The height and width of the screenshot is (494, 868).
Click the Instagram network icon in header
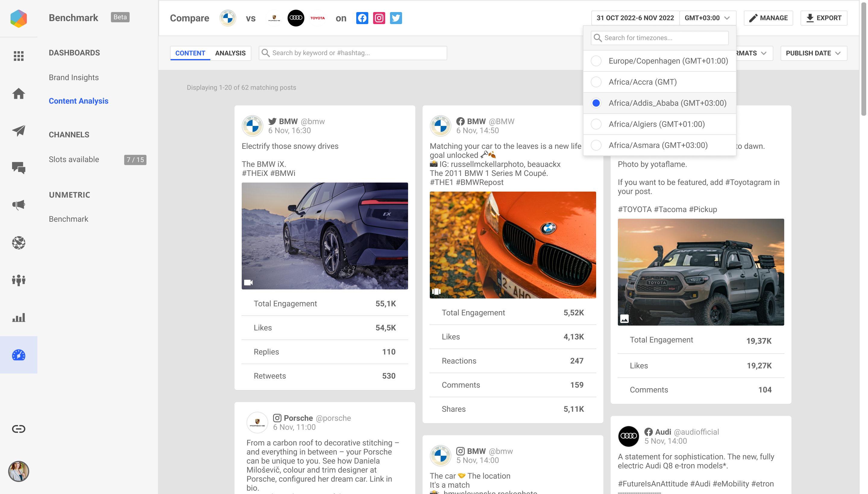tap(379, 18)
